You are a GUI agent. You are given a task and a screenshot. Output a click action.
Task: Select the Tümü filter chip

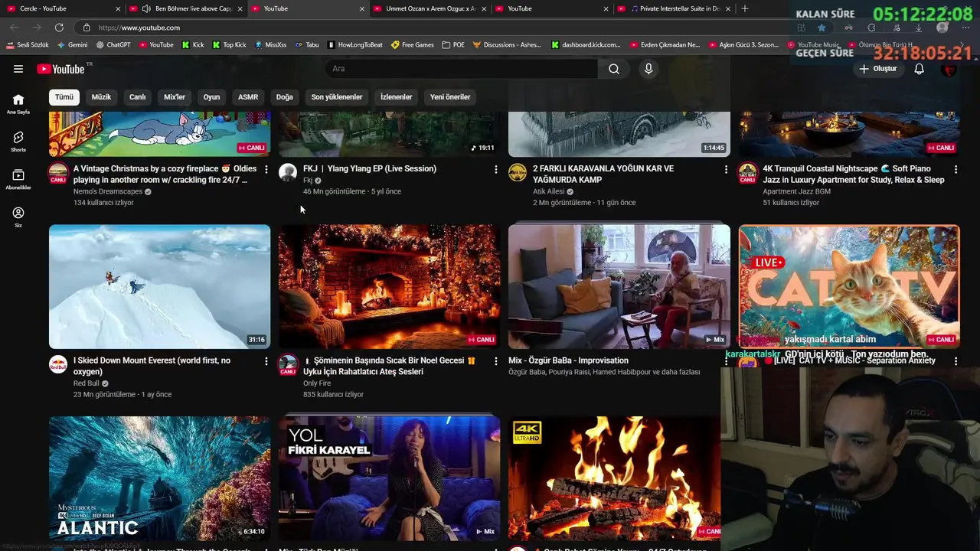click(64, 97)
